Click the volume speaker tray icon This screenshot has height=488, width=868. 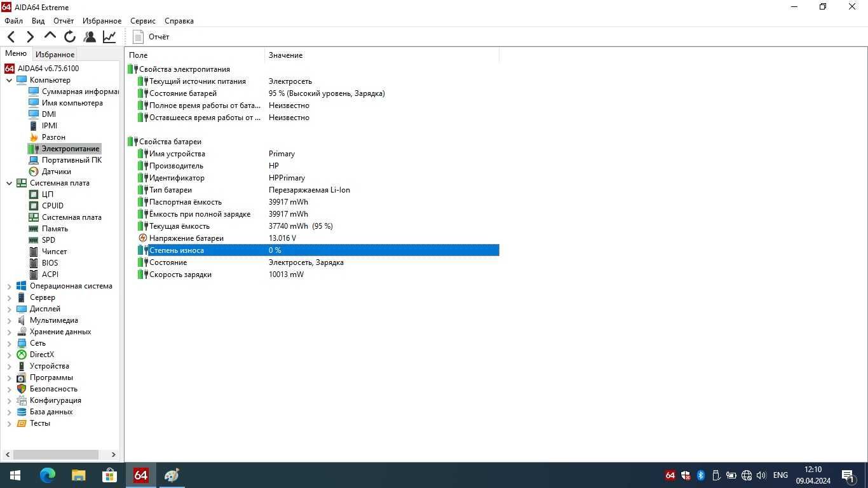761,475
